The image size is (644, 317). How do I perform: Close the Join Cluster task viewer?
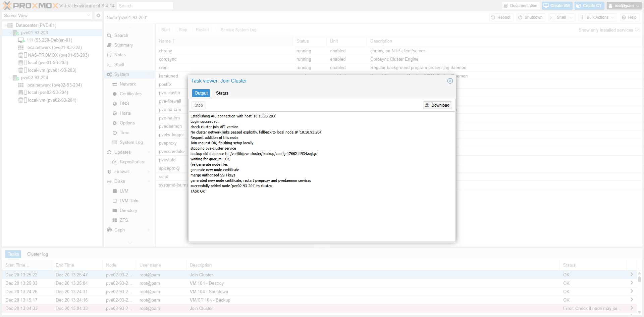click(x=450, y=81)
